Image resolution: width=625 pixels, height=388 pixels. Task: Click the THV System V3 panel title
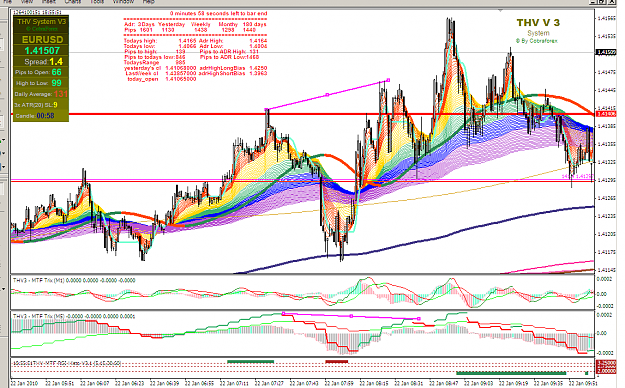(x=41, y=22)
